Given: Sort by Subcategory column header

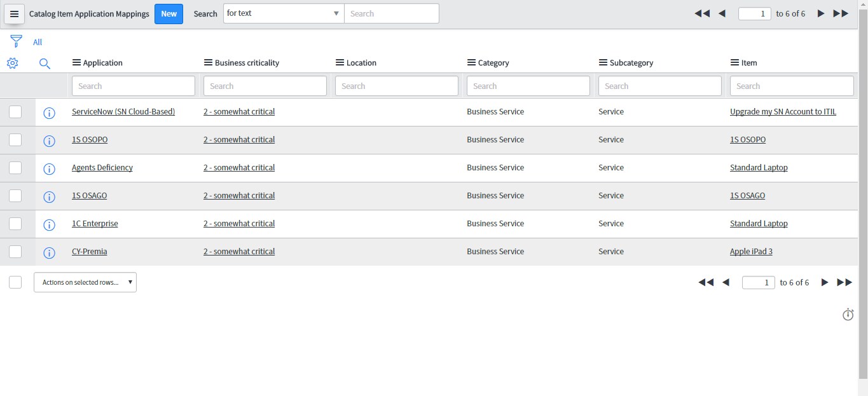Looking at the screenshot, I should pyautogui.click(x=631, y=63).
